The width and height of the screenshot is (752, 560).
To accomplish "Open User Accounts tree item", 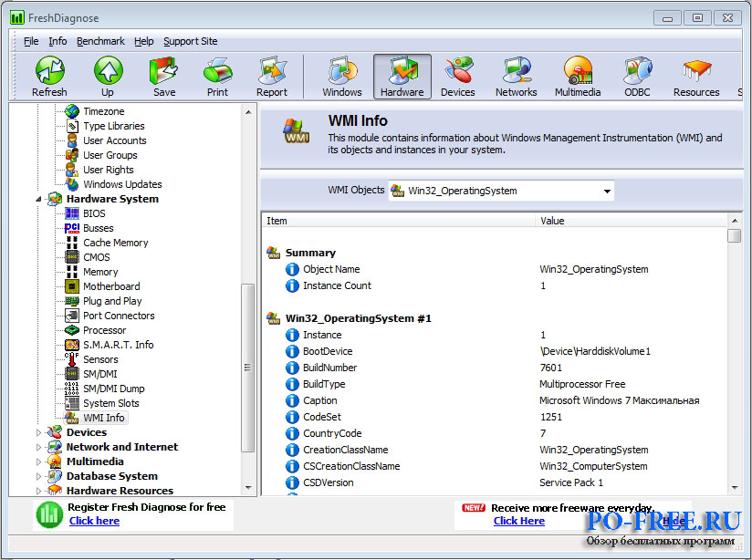I will pyautogui.click(x=106, y=140).
